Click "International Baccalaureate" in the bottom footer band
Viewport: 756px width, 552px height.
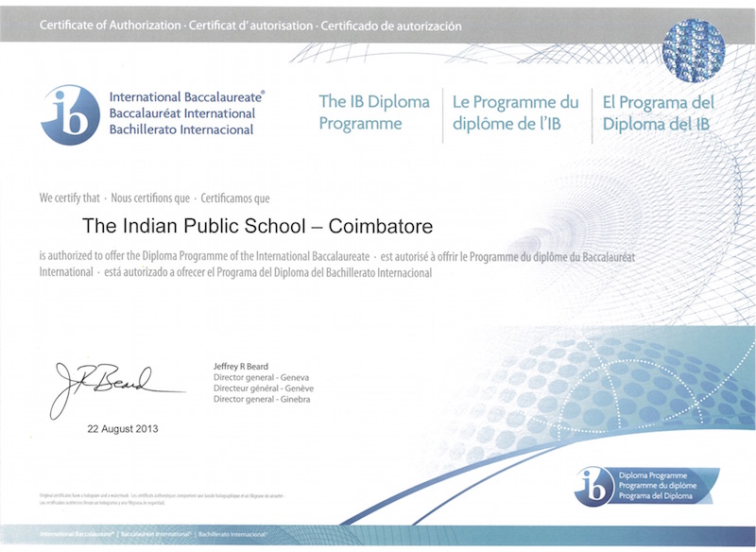click(77, 534)
